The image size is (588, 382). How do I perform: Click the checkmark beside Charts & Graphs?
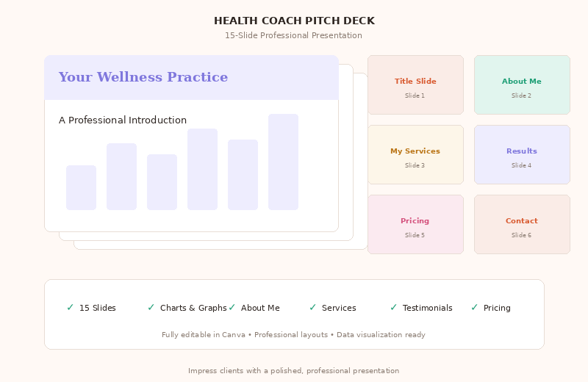(151, 307)
